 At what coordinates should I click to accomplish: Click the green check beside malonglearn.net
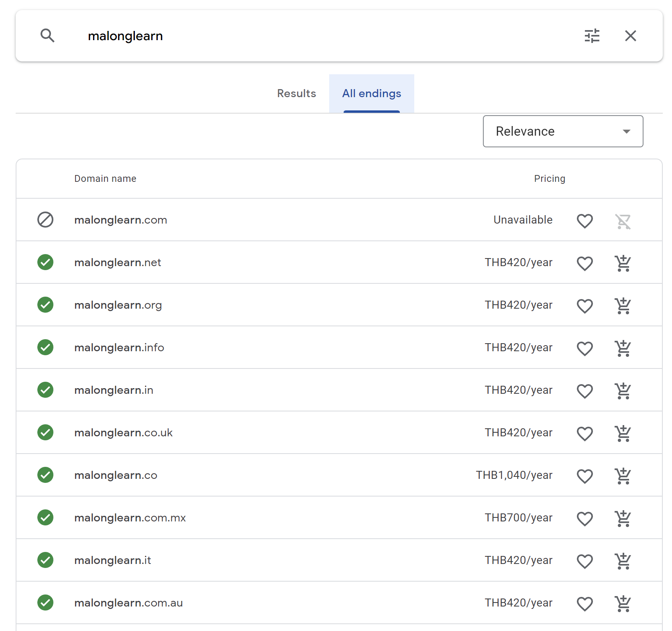pyautogui.click(x=45, y=262)
